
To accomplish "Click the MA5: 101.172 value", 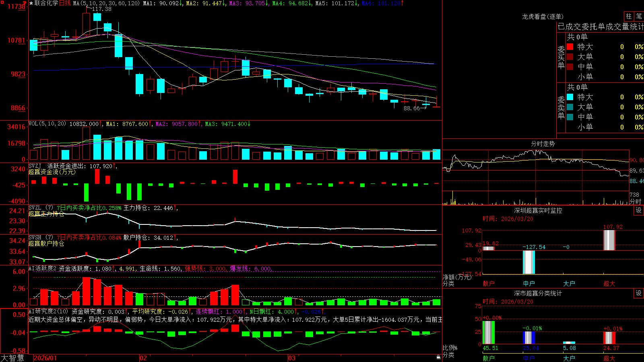I will (x=336, y=3).
